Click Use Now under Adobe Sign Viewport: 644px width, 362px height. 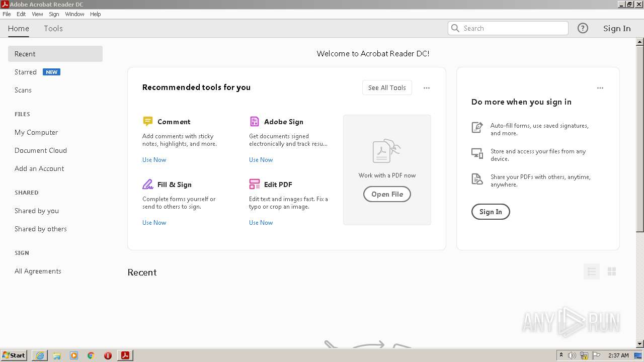(x=261, y=160)
